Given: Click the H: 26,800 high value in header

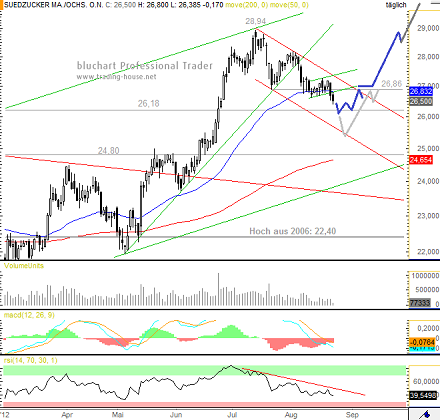Looking at the screenshot, I should click(x=152, y=5).
